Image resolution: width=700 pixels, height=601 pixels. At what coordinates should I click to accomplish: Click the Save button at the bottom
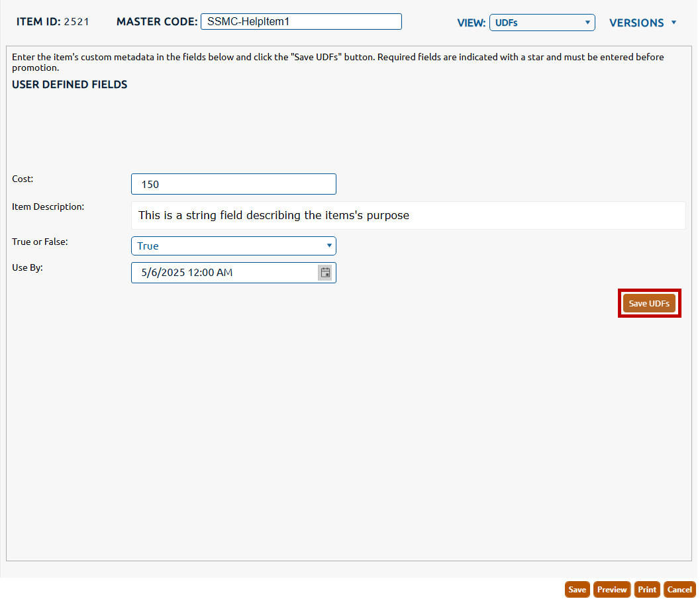click(x=577, y=590)
